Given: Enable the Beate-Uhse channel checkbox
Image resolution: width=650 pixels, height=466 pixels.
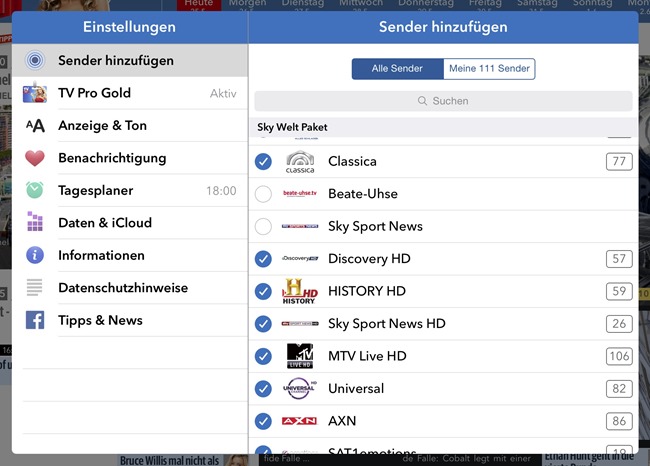Looking at the screenshot, I should [x=263, y=194].
